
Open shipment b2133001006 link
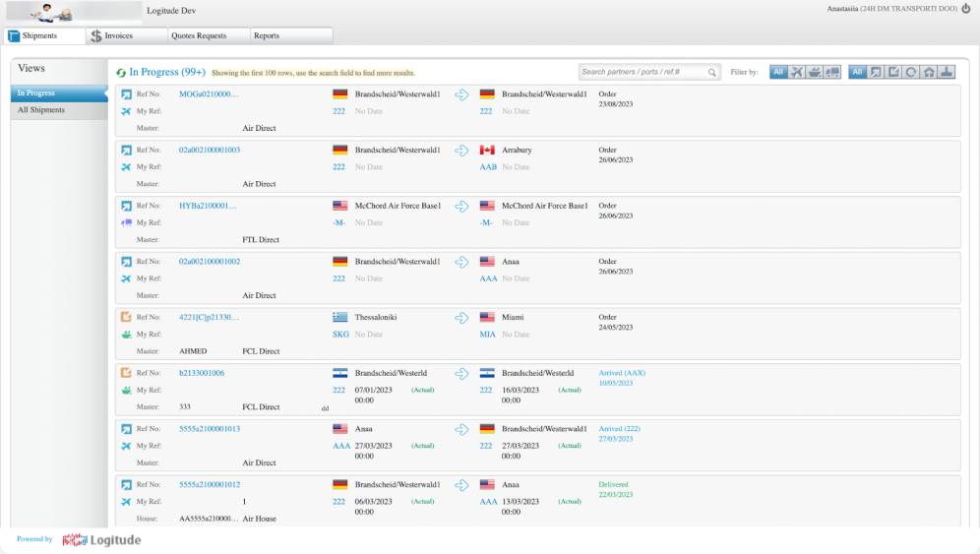(x=202, y=373)
